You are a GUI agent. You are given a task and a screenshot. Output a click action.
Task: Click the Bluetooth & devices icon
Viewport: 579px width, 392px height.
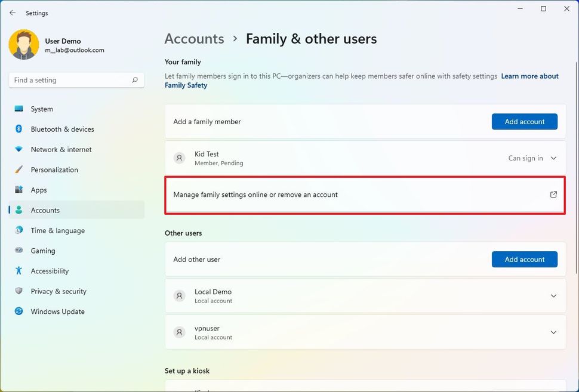click(19, 129)
